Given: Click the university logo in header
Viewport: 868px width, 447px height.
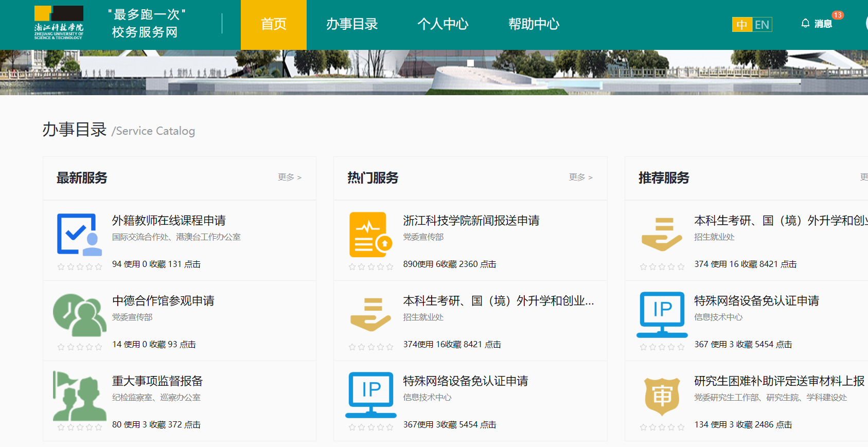Looking at the screenshot, I should (x=59, y=23).
